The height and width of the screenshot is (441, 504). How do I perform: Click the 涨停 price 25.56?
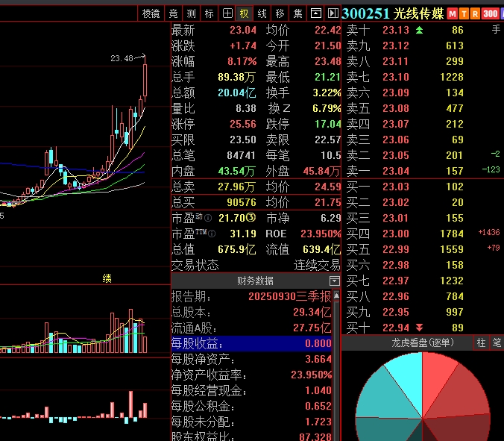click(243, 124)
